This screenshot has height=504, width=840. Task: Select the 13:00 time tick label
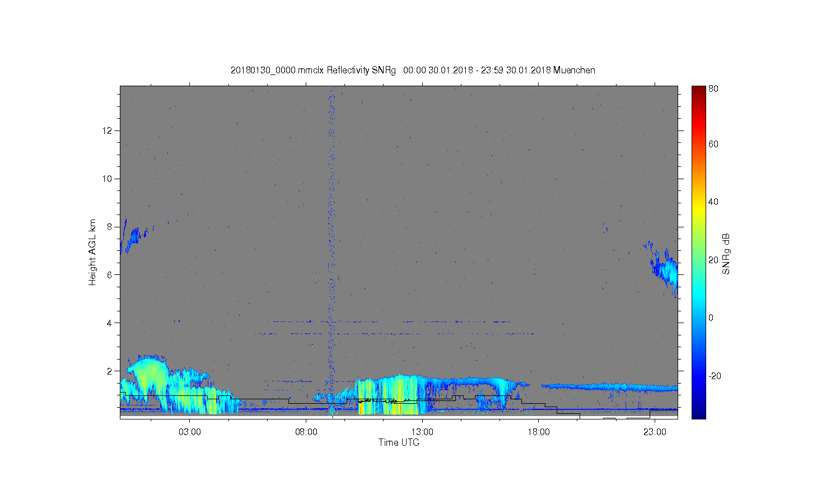[422, 432]
